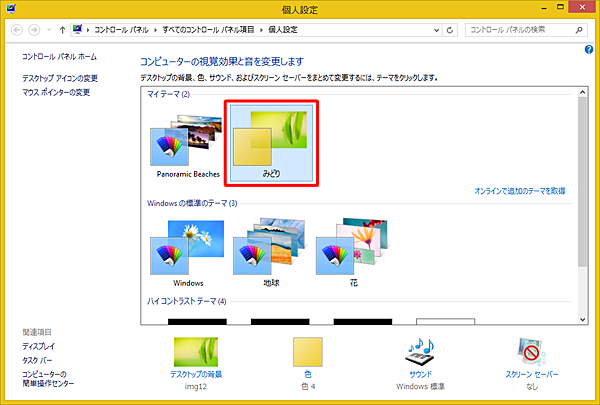Click the Refresh button

coord(450,30)
